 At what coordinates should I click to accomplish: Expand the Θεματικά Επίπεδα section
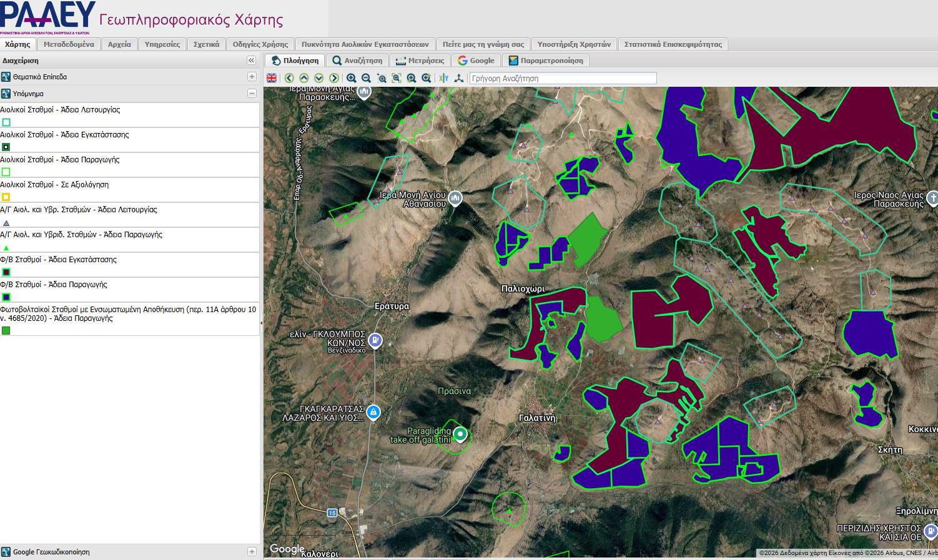[252, 77]
